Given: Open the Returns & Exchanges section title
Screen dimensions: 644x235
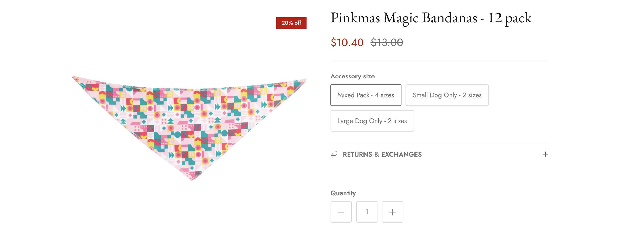Looking at the screenshot, I should point(382,154).
